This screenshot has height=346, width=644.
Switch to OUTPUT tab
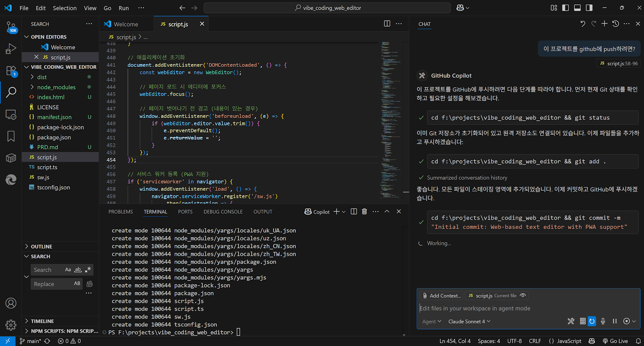tap(263, 212)
